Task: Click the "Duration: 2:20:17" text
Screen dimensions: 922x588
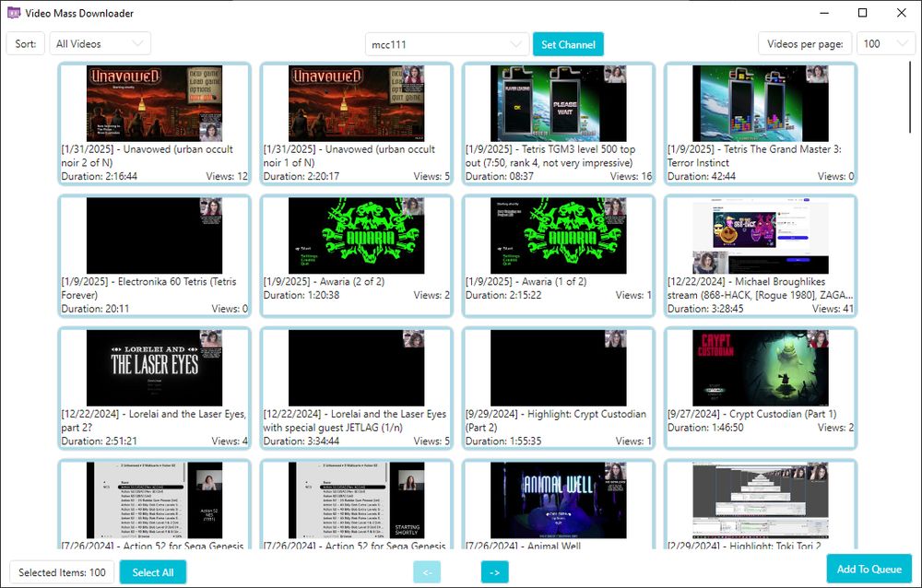Action: click(301, 176)
